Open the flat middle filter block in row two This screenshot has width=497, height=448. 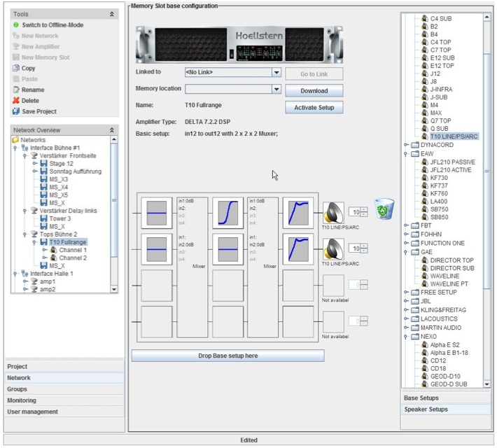coord(228,249)
